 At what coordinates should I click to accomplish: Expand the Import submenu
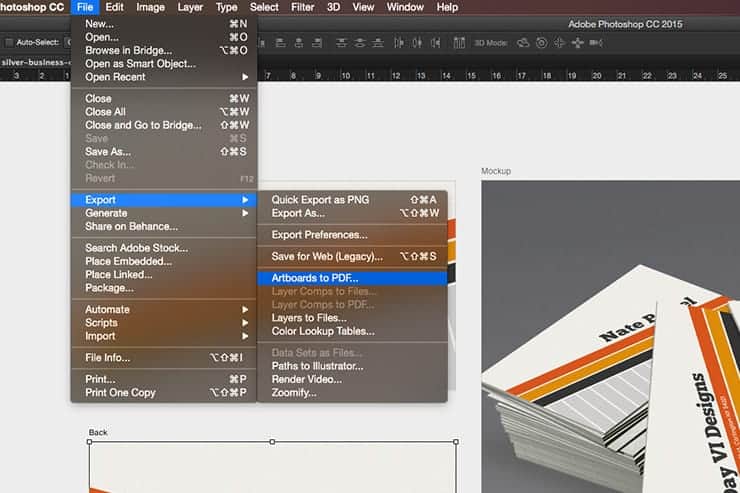tap(163, 336)
